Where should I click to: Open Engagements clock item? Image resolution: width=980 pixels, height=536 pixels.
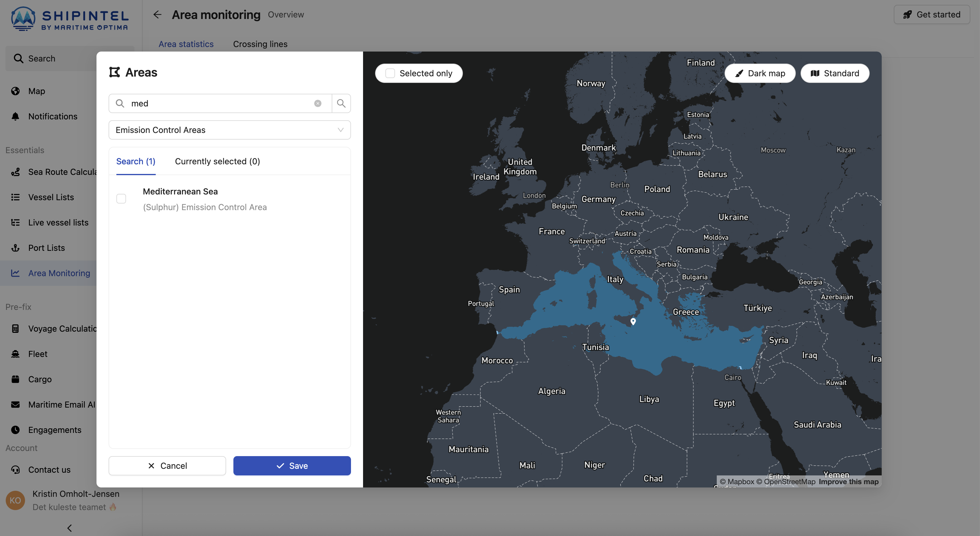[x=54, y=430]
